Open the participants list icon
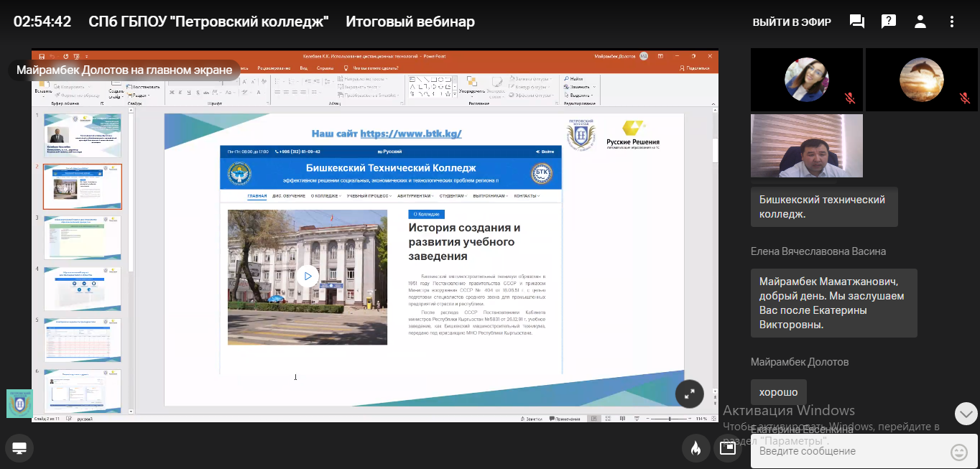980x469 pixels. click(920, 22)
